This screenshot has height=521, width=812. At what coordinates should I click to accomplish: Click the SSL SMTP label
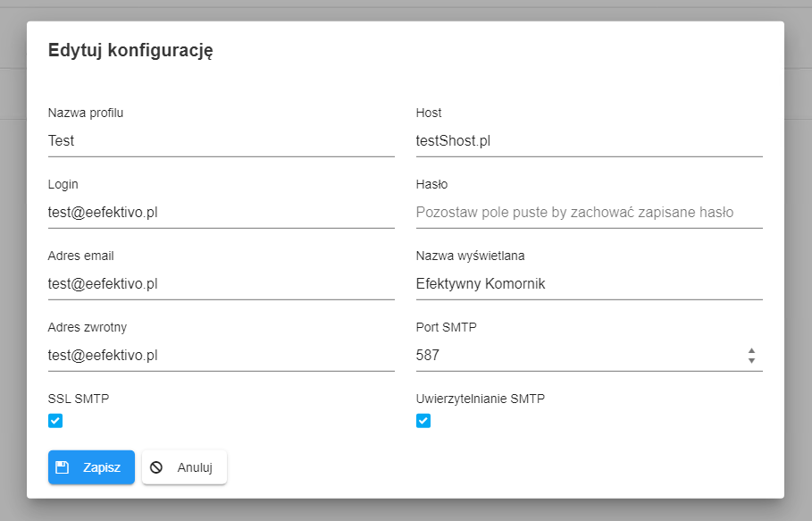[x=79, y=399]
